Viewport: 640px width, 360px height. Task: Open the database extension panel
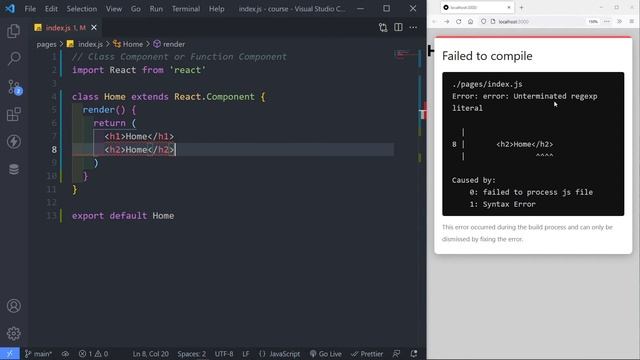[x=13, y=169]
